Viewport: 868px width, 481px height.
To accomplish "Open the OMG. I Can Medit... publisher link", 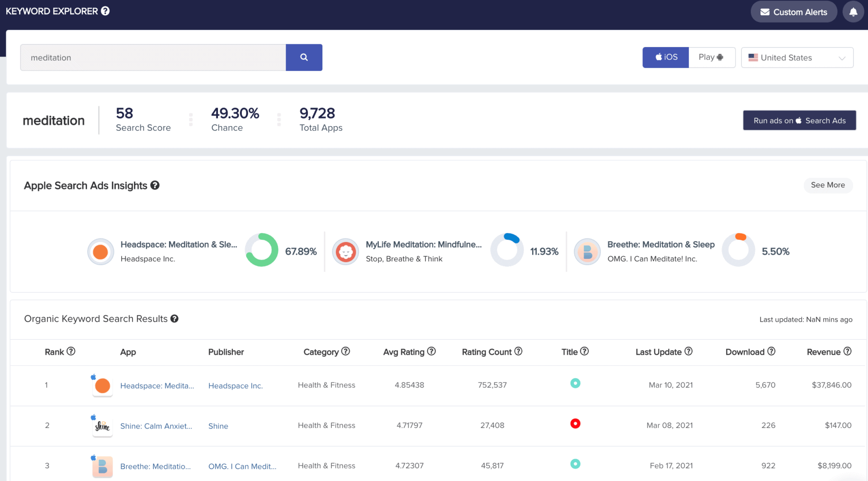I will click(242, 467).
